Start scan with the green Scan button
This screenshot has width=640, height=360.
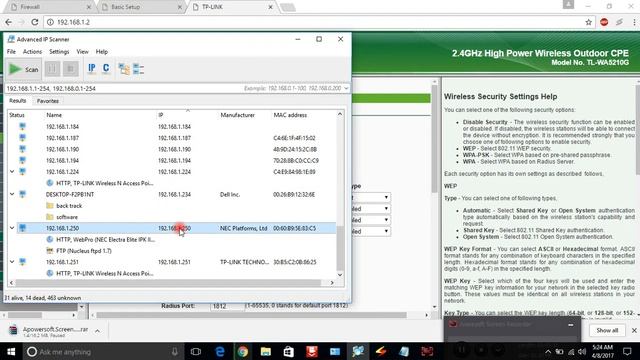coord(24,69)
